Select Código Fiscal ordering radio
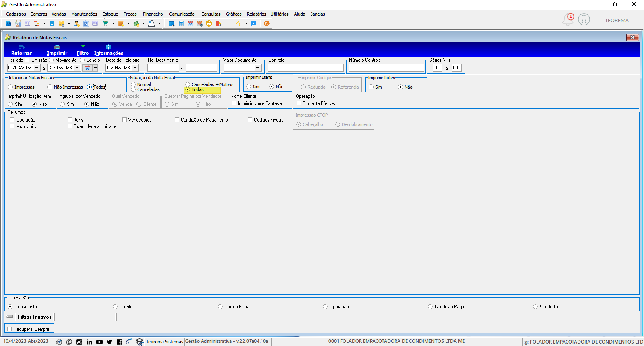This screenshot has width=644, height=346. pos(220,307)
